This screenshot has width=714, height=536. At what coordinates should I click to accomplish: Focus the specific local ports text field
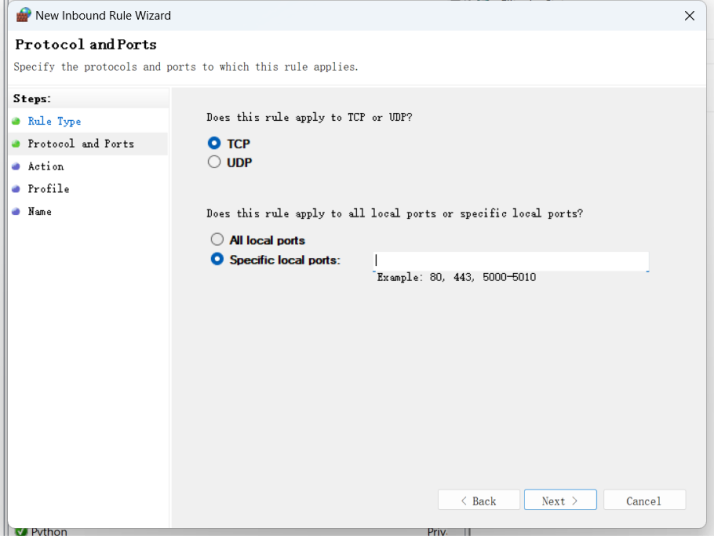[510, 261]
